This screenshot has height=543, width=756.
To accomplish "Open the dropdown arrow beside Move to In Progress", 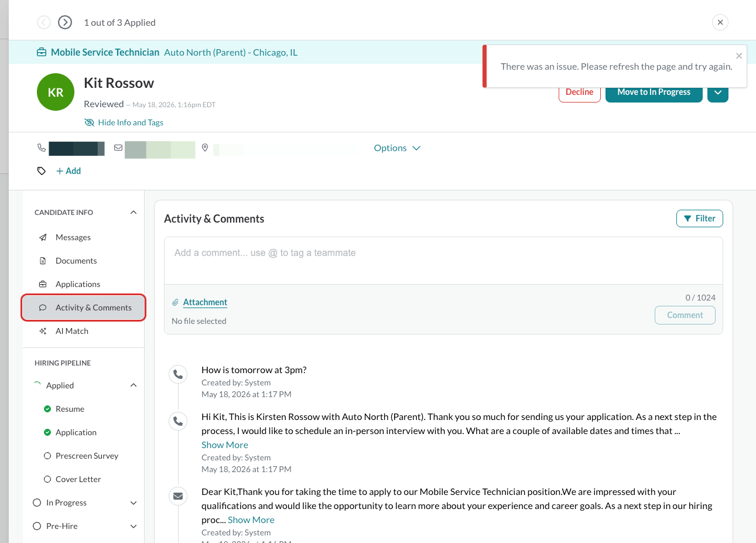I will [718, 93].
